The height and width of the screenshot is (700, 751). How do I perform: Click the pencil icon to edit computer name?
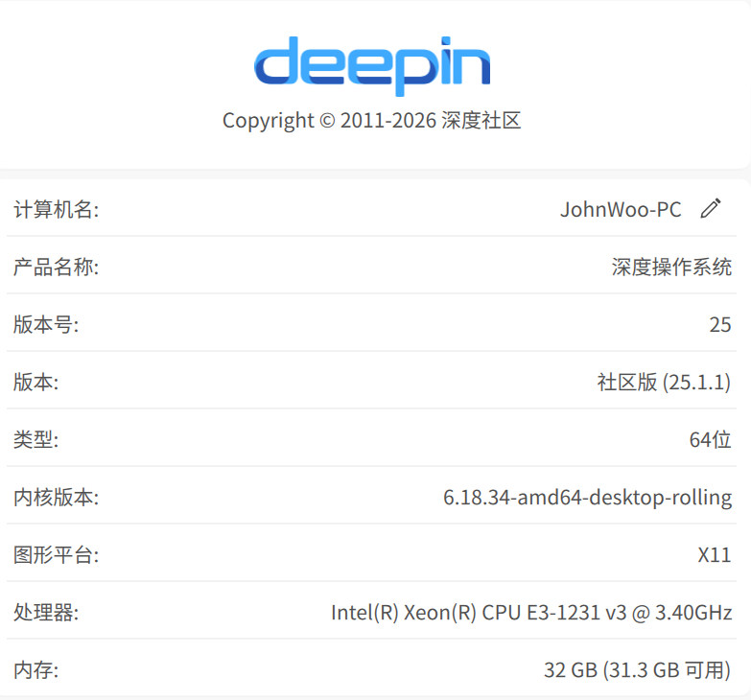pyautogui.click(x=711, y=209)
